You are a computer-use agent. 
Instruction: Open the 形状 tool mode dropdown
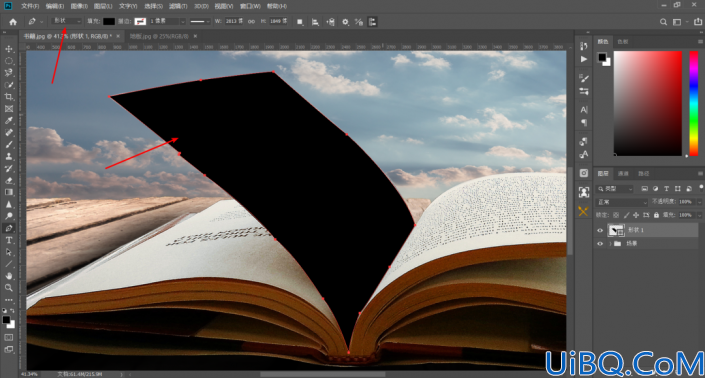click(66, 21)
